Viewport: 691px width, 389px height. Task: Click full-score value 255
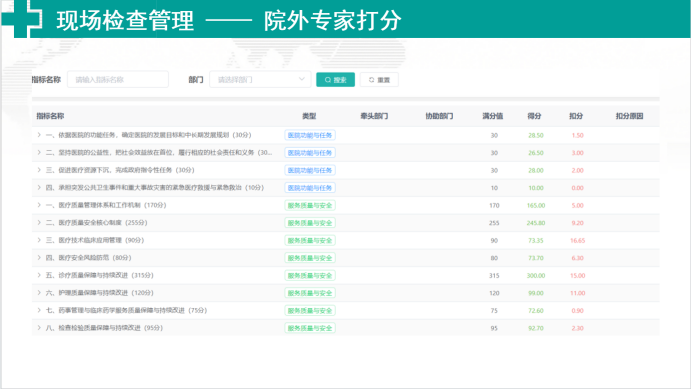point(494,223)
